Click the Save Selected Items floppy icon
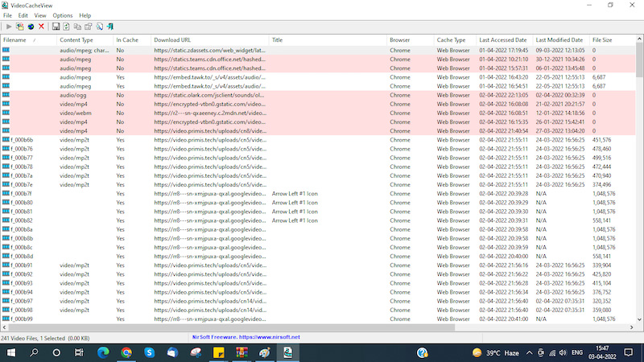Image resolution: width=644 pixels, height=362 pixels. coord(56,27)
